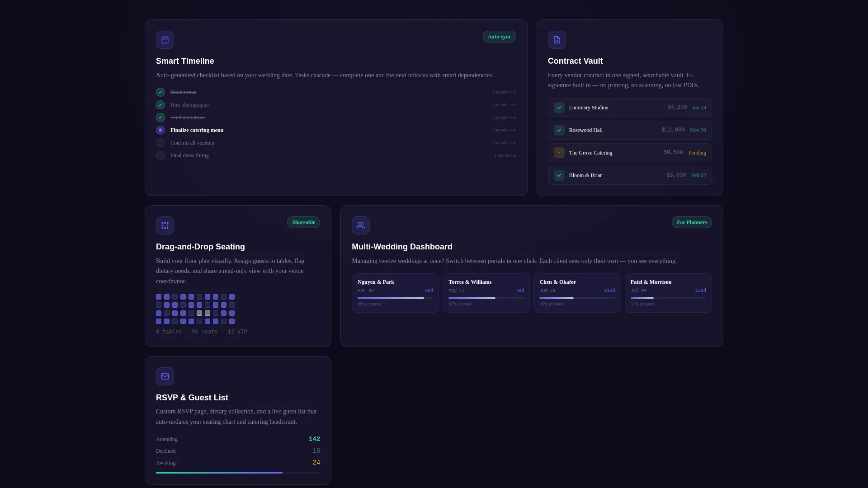
Task: Click the Drag-and-Drop Seating grid icon
Action: tap(165, 225)
